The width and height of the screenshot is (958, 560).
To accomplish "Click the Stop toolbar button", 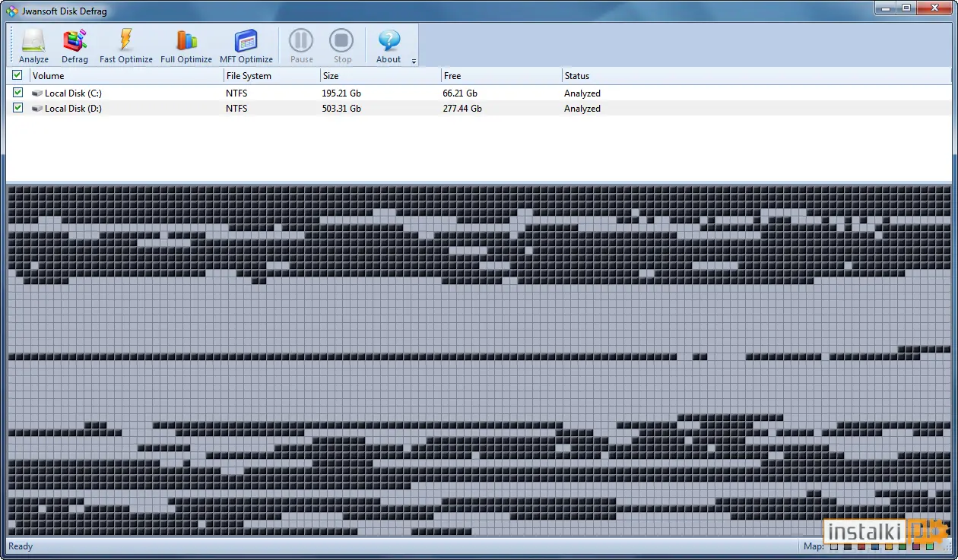I will pyautogui.click(x=342, y=46).
